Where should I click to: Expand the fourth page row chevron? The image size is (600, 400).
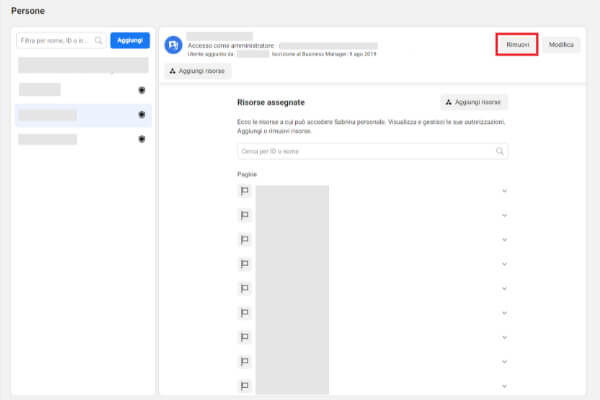tap(503, 264)
